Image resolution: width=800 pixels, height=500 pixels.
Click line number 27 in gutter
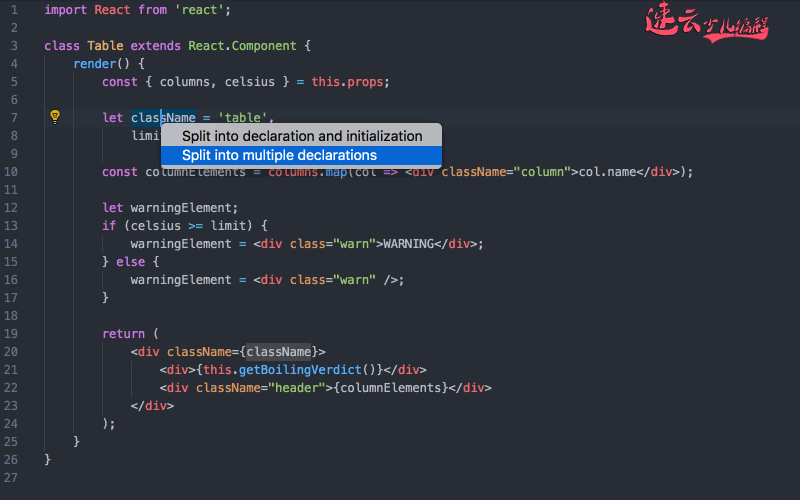tap(11, 478)
